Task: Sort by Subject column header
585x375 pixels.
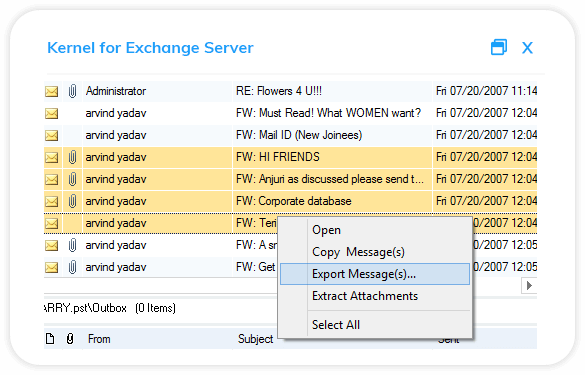Action: pos(256,339)
